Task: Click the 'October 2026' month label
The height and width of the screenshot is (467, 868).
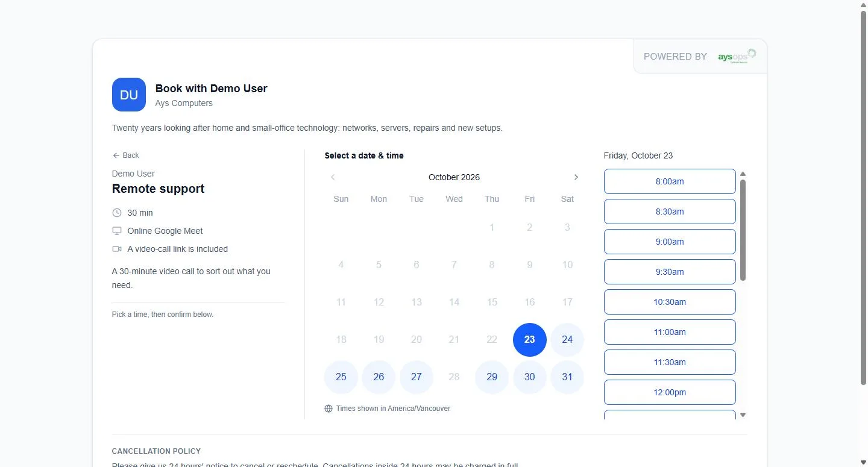Action: pos(454,177)
